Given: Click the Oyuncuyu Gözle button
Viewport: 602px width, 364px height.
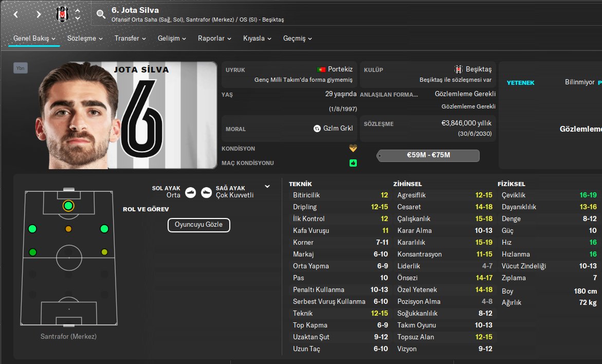Looking at the screenshot, I should (198, 225).
